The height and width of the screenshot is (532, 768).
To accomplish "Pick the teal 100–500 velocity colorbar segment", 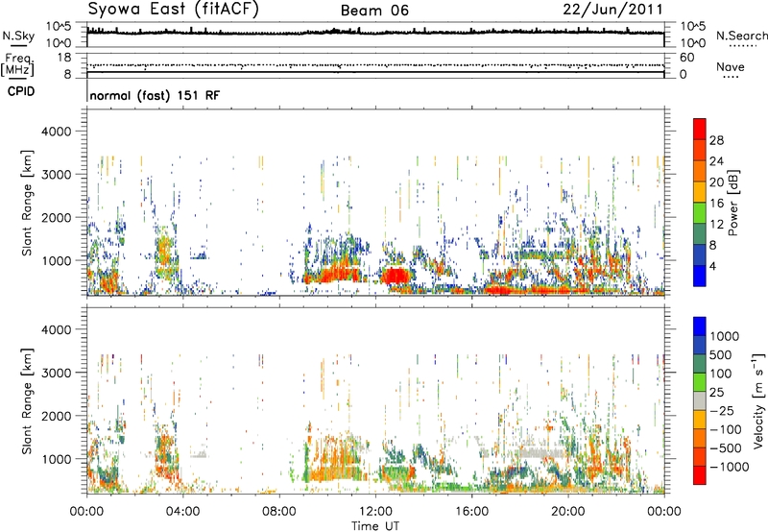I will [x=700, y=364].
